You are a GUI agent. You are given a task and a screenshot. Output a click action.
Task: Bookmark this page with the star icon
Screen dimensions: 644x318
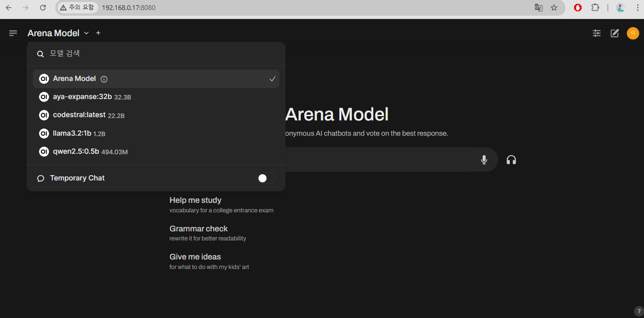point(554,8)
